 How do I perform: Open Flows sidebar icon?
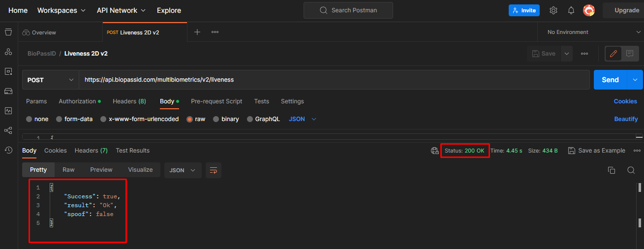pos(8,130)
